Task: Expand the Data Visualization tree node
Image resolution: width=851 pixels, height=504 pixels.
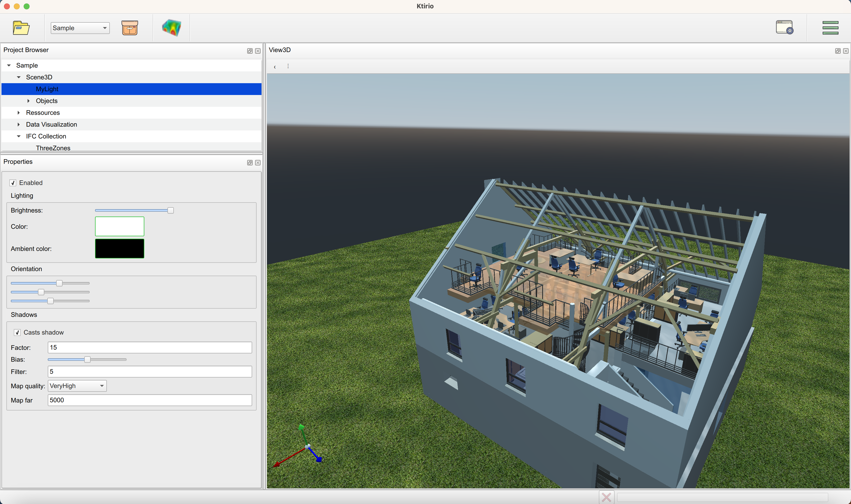Action: 19,125
